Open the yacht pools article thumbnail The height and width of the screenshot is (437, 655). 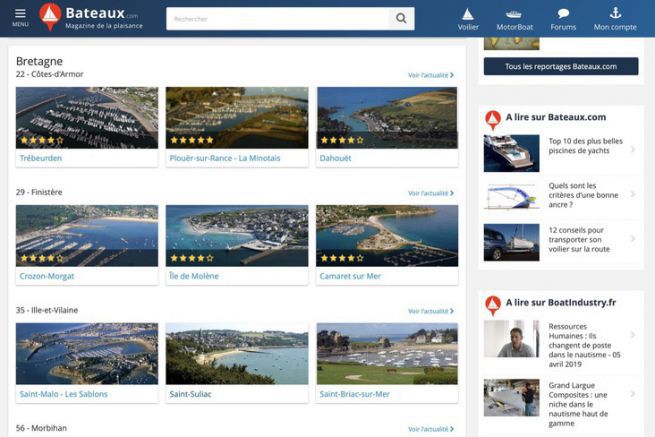point(511,153)
